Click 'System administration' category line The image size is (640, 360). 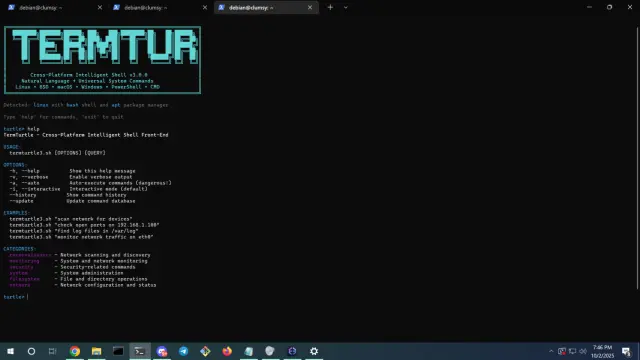(66, 273)
